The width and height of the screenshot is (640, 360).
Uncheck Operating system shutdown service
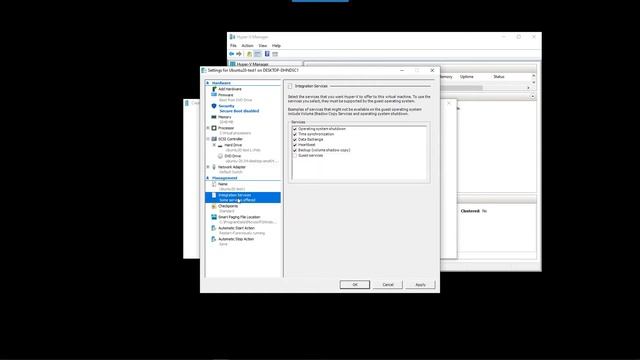pos(295,129)
